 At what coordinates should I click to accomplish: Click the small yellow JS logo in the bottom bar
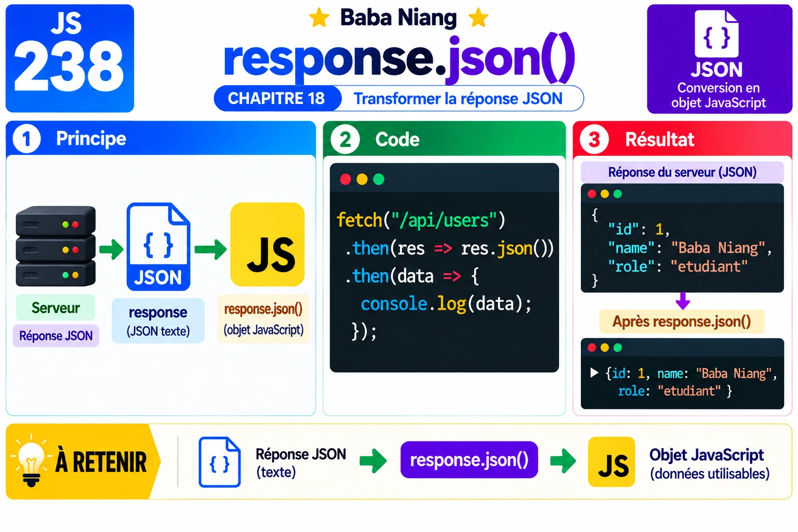(x=611, y=462)
